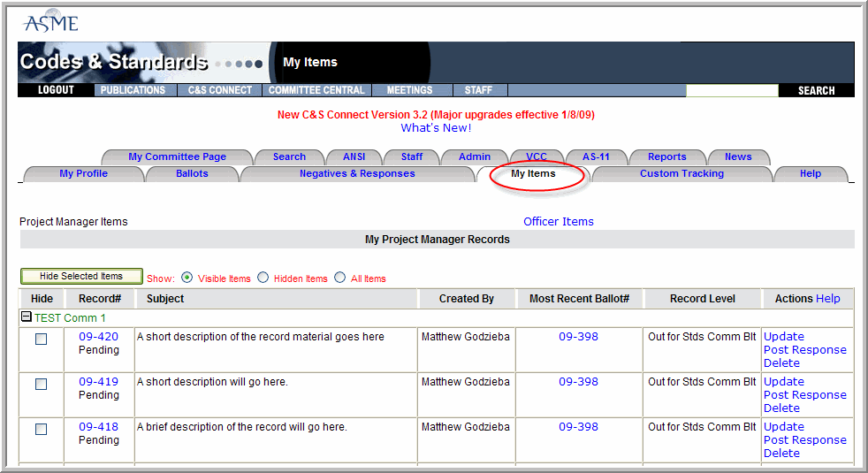
Task: Tick the hide checkbox for record 09-420
Action: [41, 339]
